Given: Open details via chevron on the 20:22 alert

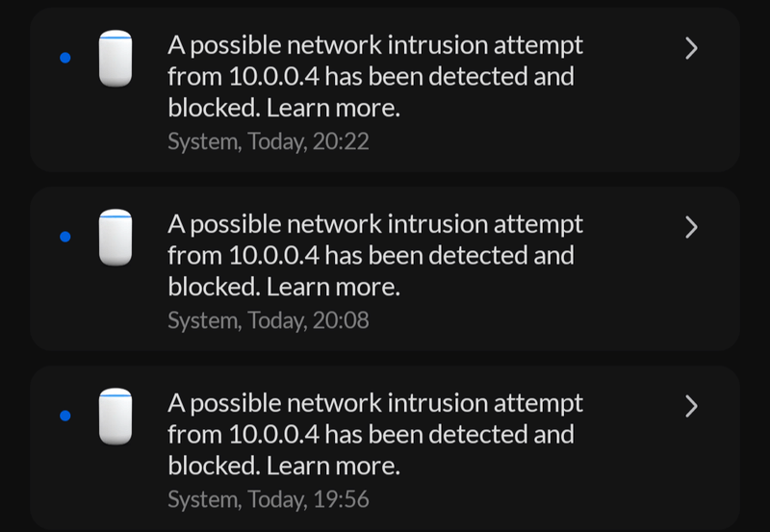Looking at the screenshot, I should pos(691,49).
